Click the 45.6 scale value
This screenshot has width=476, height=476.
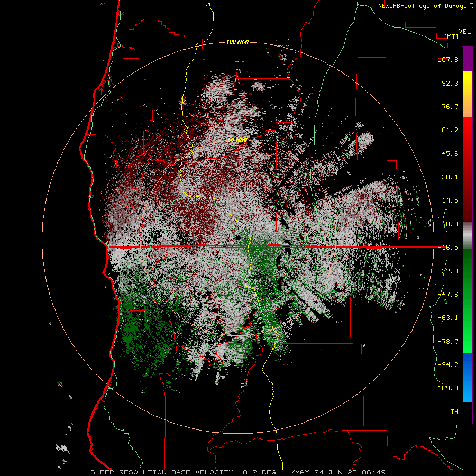[x=450, y=153]
